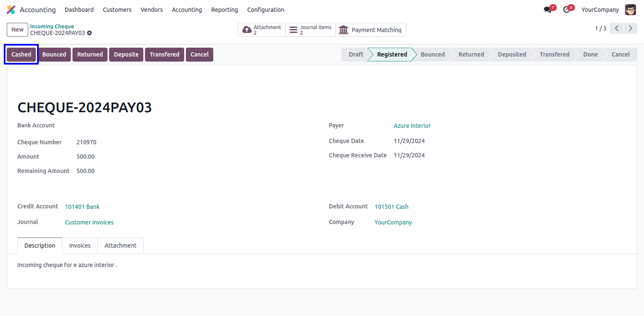The image size is (644, 316).
Task: Switch to the Attachment tab
Action: point(121,246)
